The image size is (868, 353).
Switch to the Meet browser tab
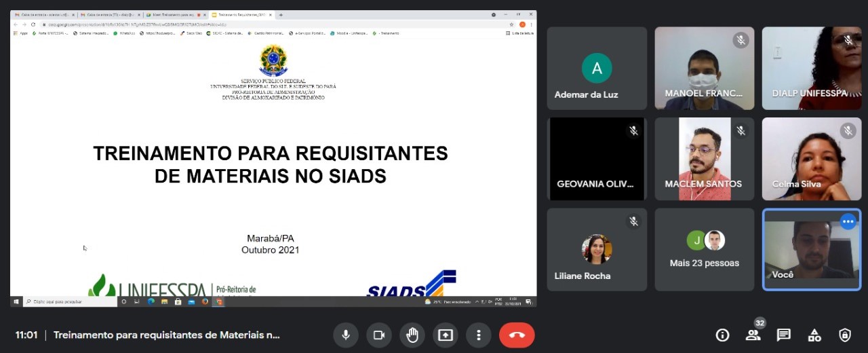pyautogui.click(x=175, y=14)
